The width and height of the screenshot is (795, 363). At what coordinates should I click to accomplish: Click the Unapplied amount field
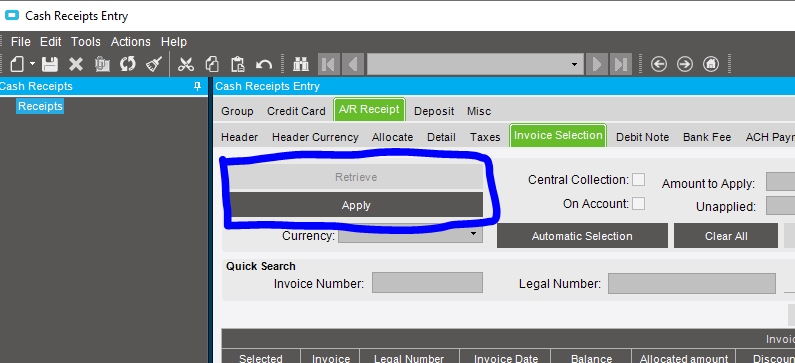click(781, 206)
